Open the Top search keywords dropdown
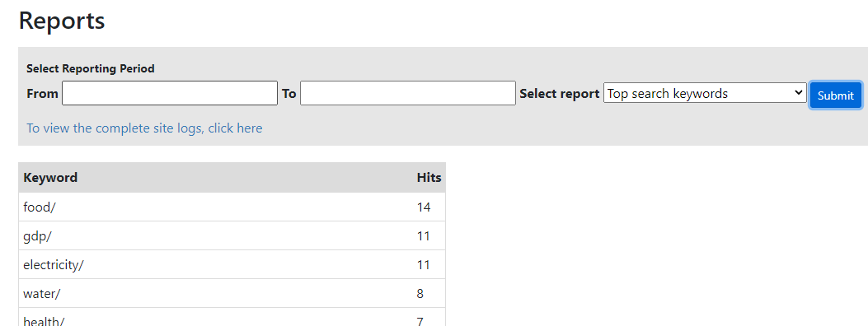 (x=705, y=93)
